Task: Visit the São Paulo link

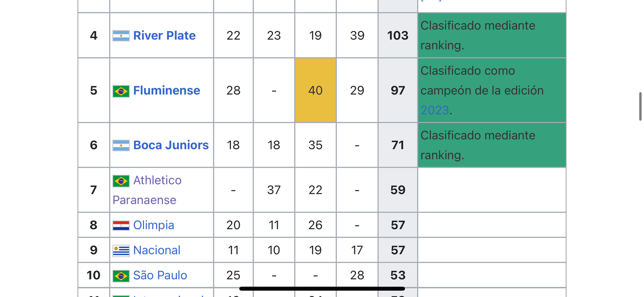Action: point(160,275)
